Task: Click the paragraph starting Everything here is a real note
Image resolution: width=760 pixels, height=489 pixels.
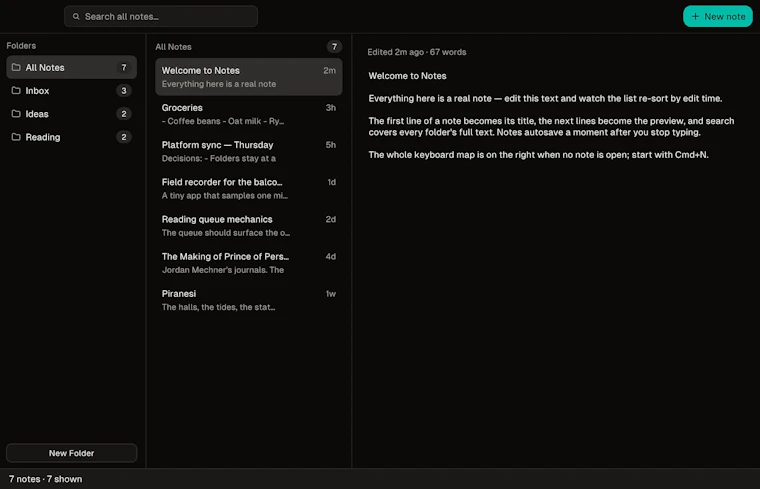Action: point(545,98)
